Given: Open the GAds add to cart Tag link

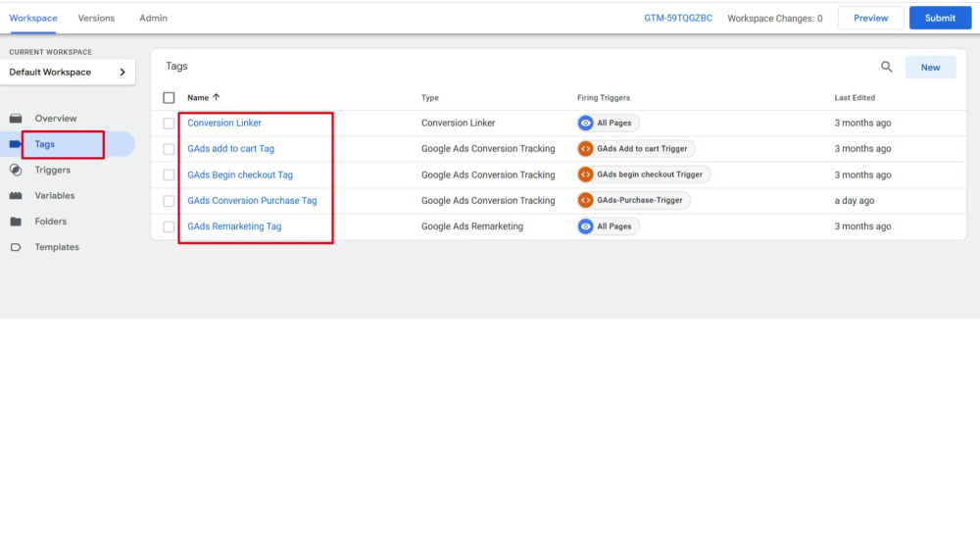Looking at the screenshot, I should (x=230, y=149).
